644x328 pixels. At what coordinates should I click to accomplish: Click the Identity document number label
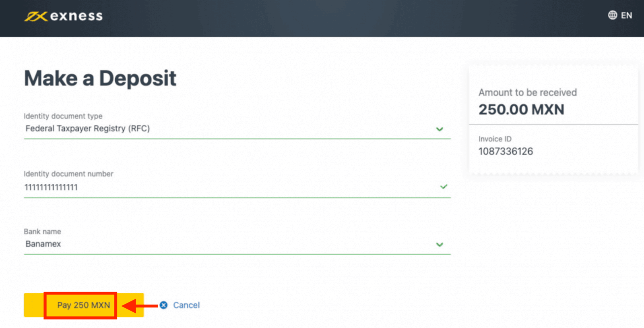(68, 174)
